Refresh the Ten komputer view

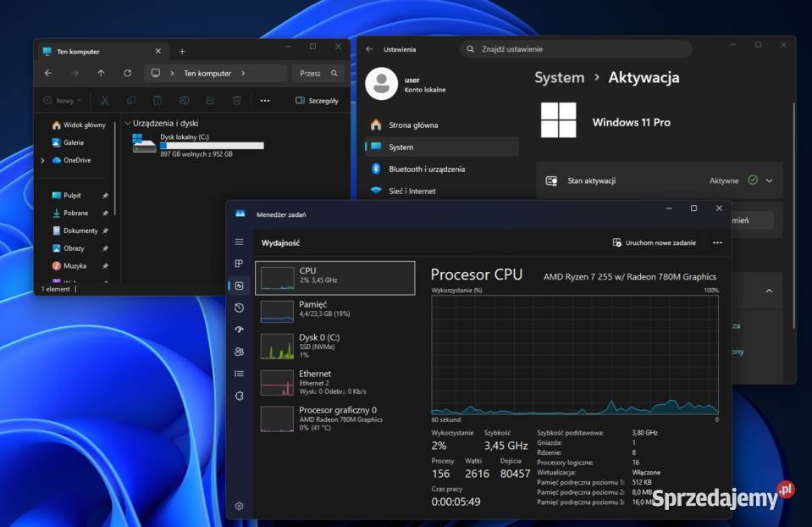(127, 74)
